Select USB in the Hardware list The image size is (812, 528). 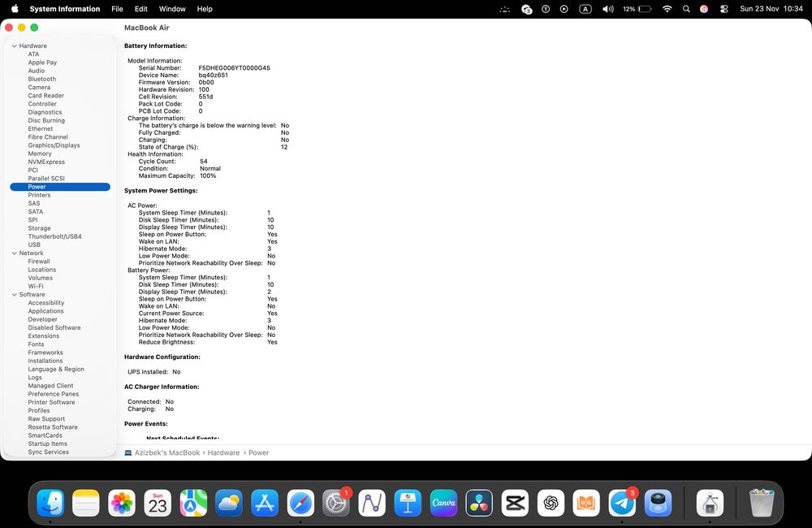click(x=34, y=245)
